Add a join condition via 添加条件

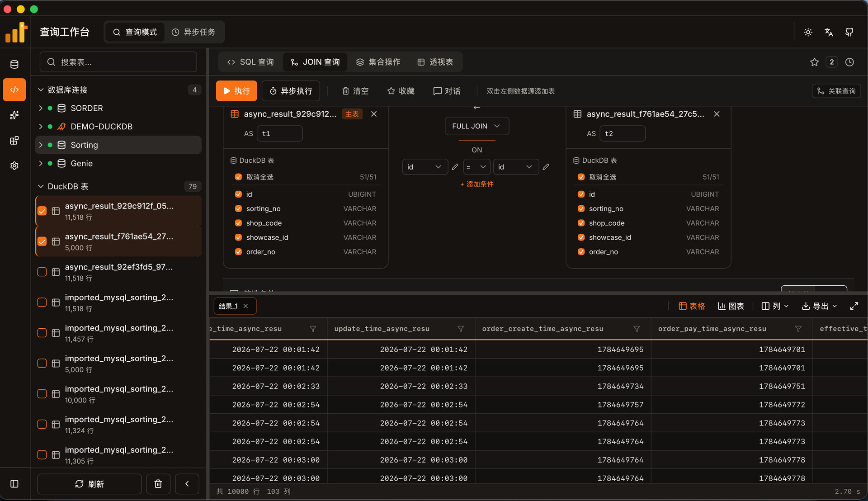(476, 184)
